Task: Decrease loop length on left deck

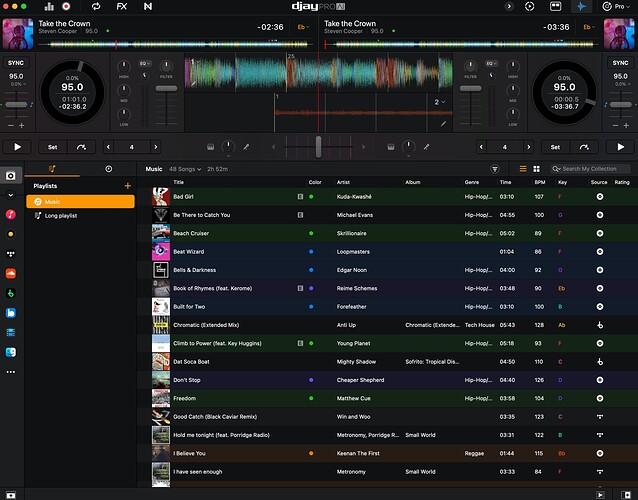Action: tap(108, 147)
